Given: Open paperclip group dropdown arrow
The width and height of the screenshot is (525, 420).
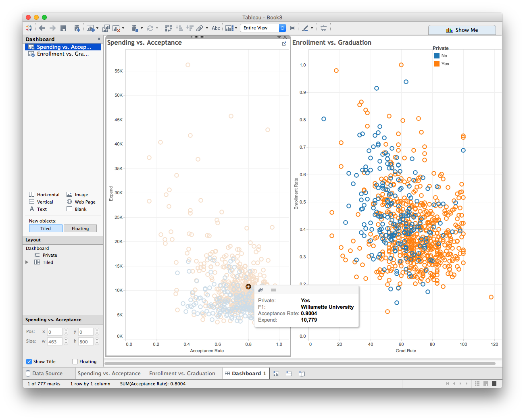Looking at the screenshot, I should [207, 28].
